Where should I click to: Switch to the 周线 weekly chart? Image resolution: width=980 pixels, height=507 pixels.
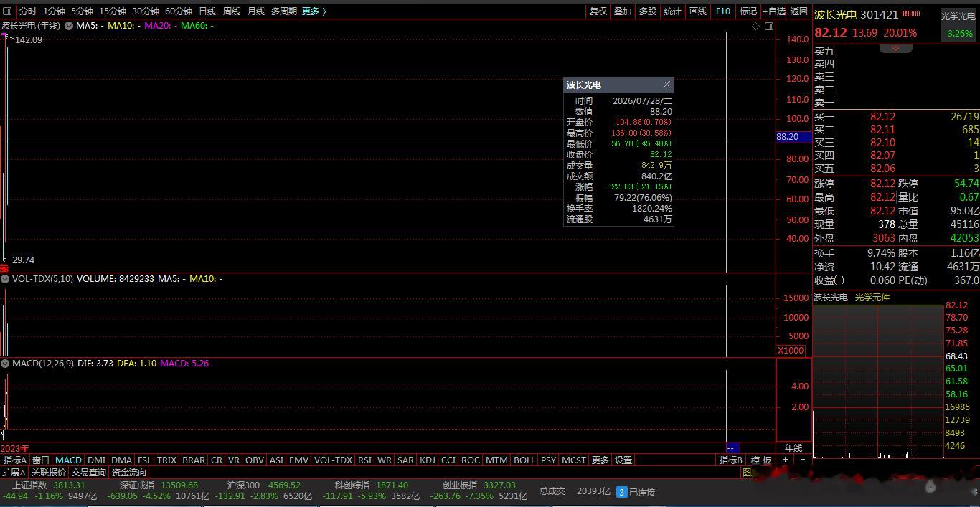pos(232,11)
